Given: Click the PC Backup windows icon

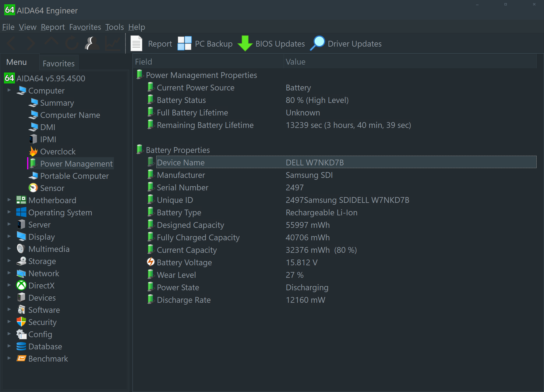Looking at the screenshot, I should 185,43.
